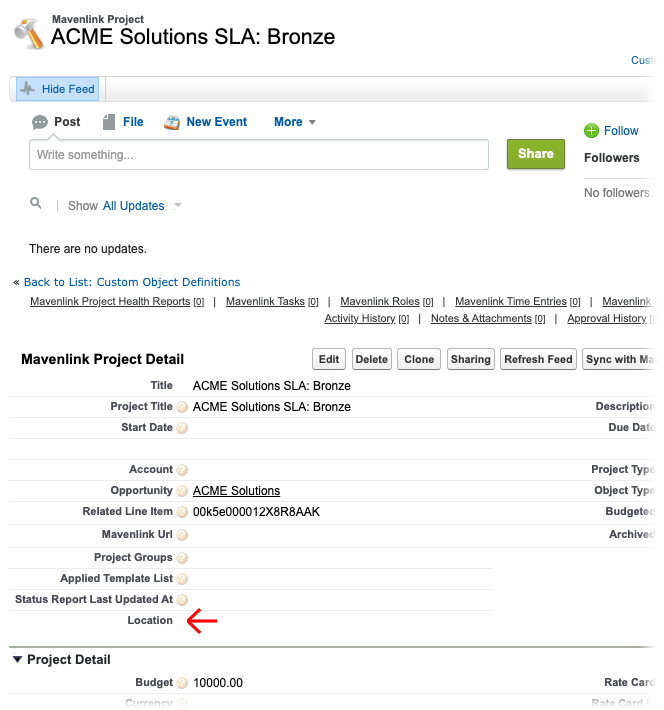The image size is (664, 710).
Task: Jump to Mavenlink Tasks related list
Action: coord(265,302)
